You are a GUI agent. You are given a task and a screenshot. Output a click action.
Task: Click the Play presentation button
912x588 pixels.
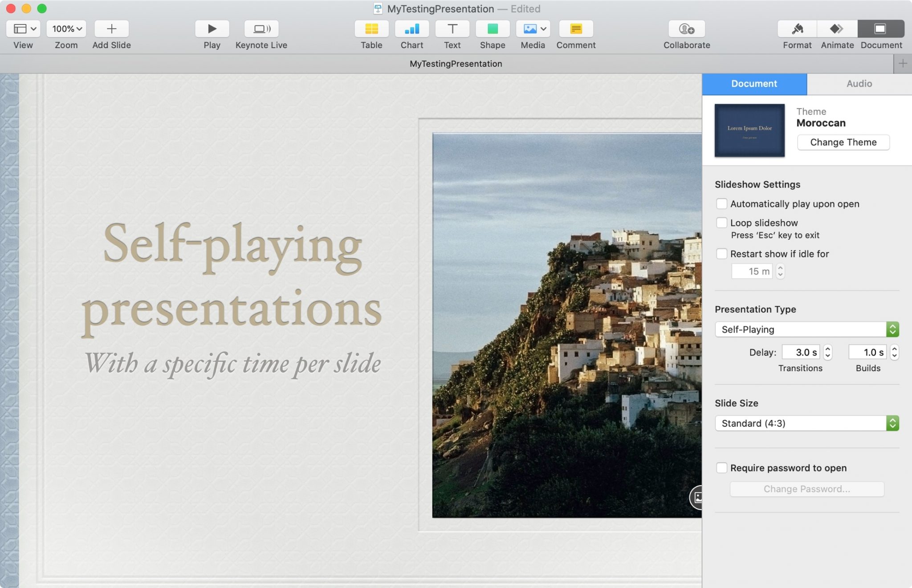(x=212, y=28)
